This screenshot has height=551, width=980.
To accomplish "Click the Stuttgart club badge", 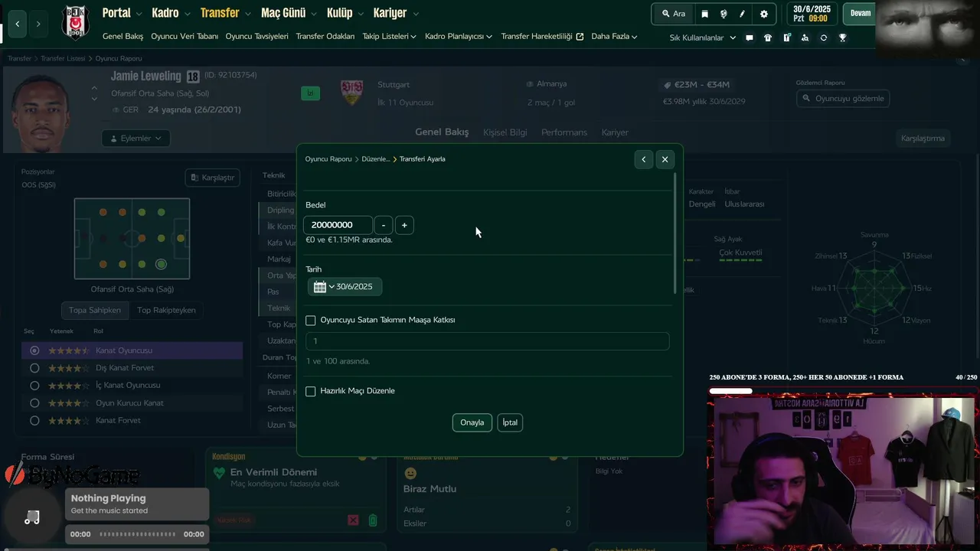I will click(x=351, y=93).
